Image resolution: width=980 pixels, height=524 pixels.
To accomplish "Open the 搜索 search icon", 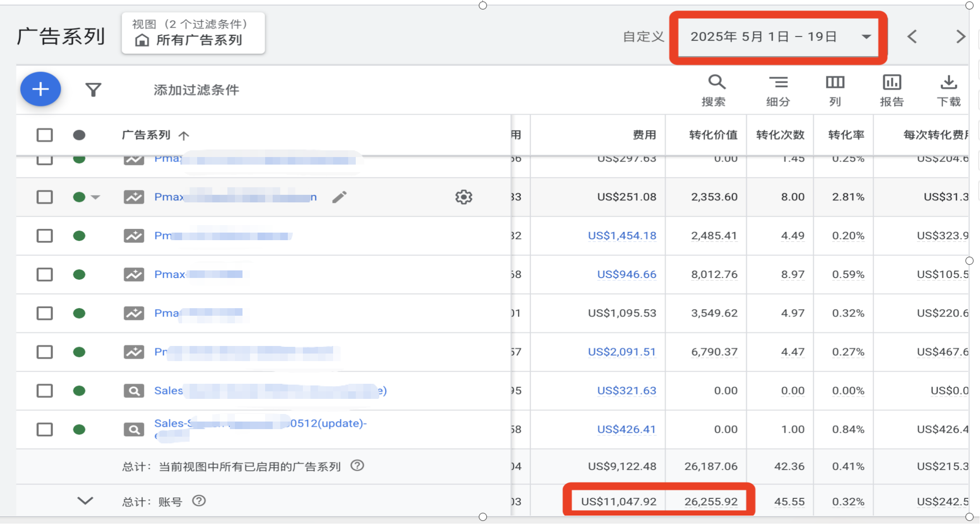I will [x=716, y=89].
